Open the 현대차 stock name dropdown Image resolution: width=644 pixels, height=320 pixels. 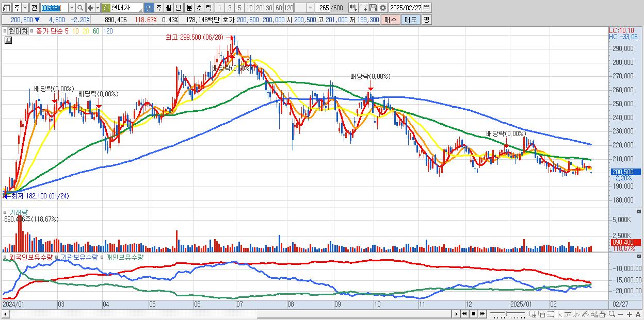click(x=140, y=9)
